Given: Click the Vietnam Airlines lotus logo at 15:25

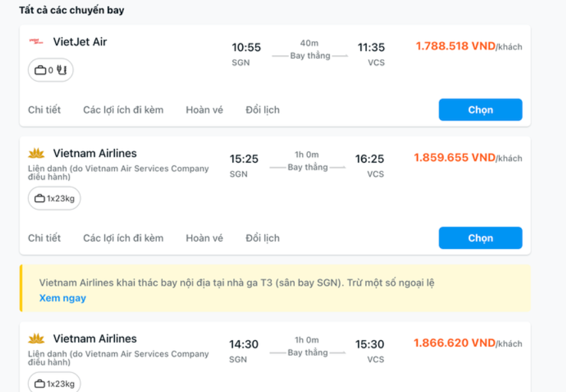Looking at the screenshot, I should click(36, 154).
